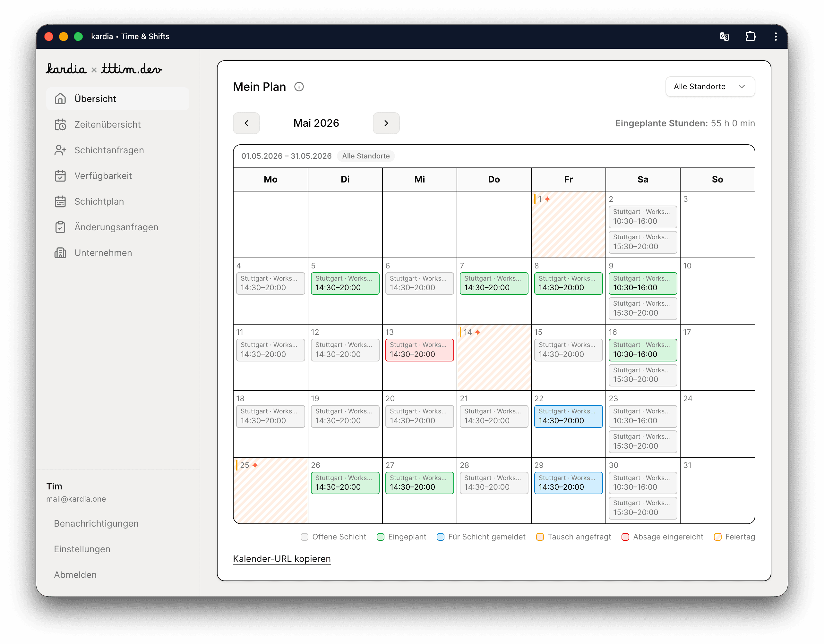Click the date range 01.05.2026 – 31.05.2026
824x644 pixels.
(286, 156)
